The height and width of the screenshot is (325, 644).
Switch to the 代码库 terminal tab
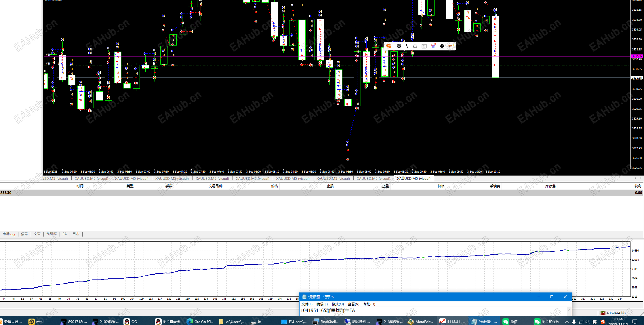pyautogui.click(x=52, y=234)
